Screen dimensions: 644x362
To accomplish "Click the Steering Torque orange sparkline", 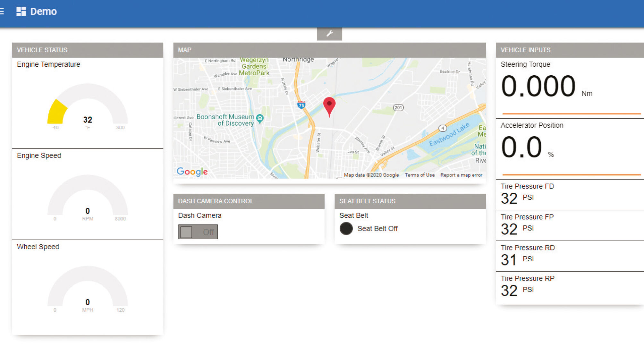I will tap(571, 114).
